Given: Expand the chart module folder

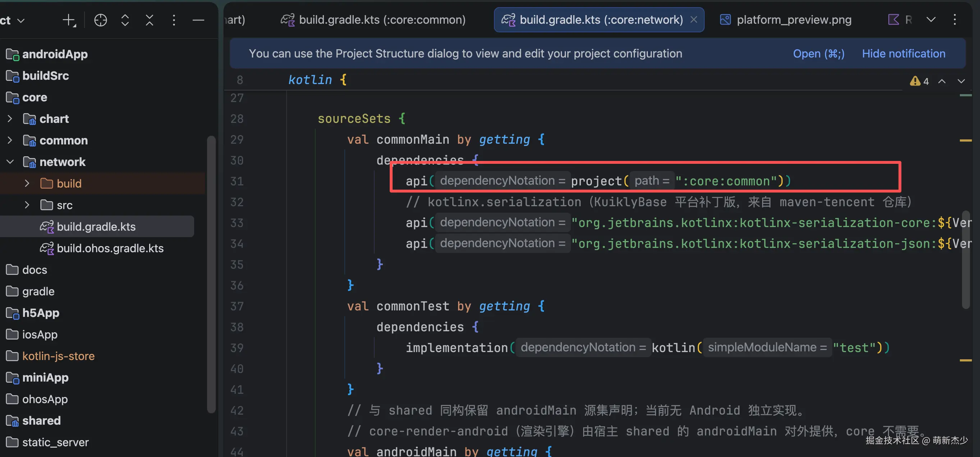Looking at the screenshot, I should pos(10,119).
